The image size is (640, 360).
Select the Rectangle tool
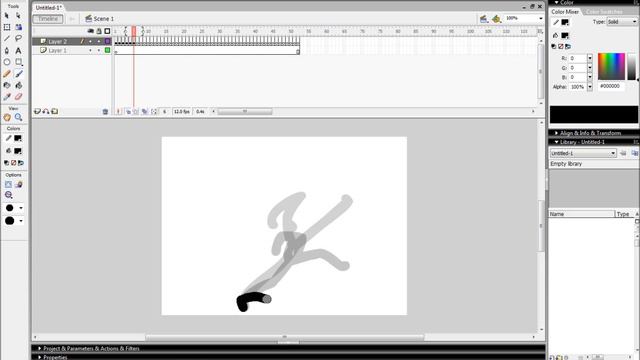click(x=18, y=62)
